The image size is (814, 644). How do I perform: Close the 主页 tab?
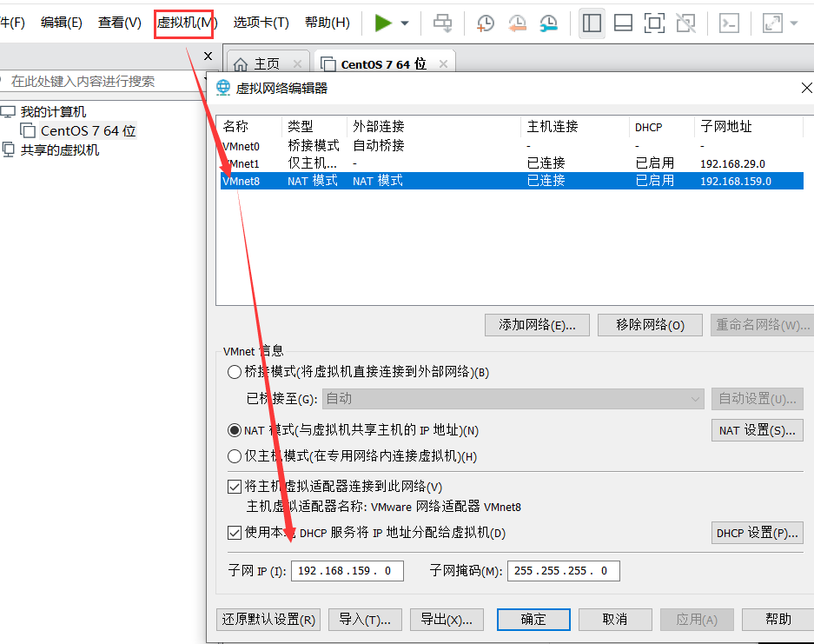[297, 64]
